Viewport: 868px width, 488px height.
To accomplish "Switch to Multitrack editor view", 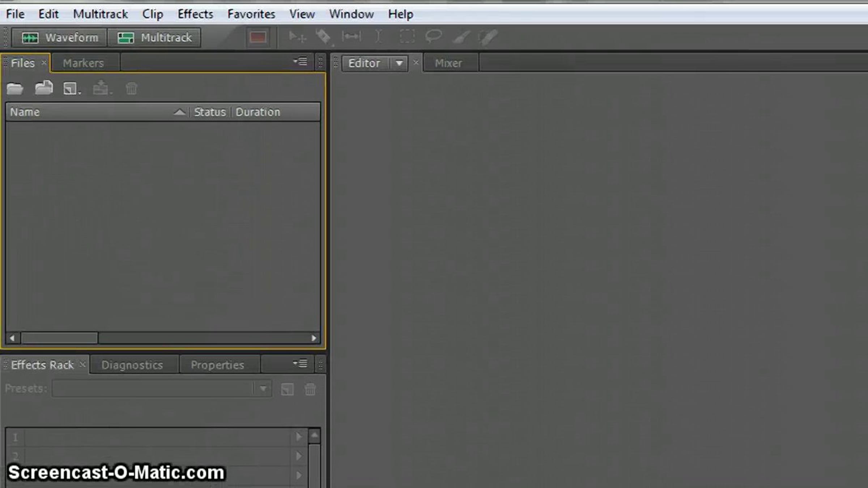I will [x=154, y=38].
